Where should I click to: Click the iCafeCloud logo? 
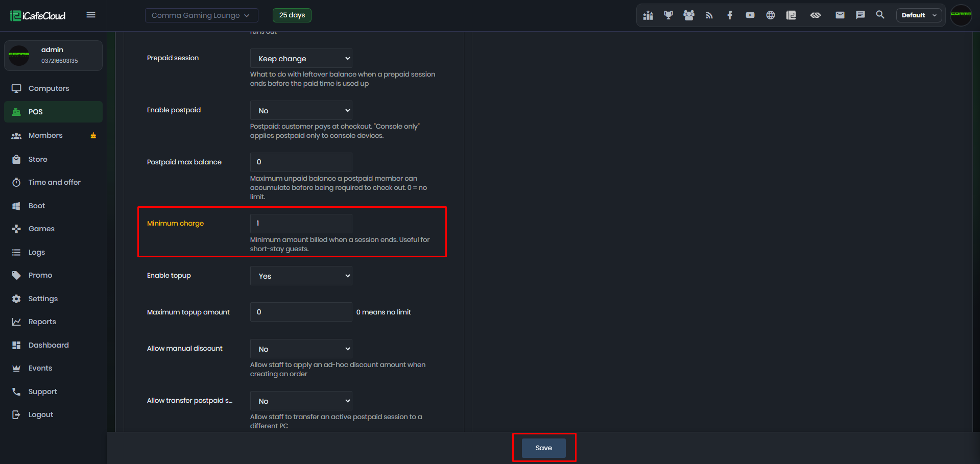pos(38,15)
